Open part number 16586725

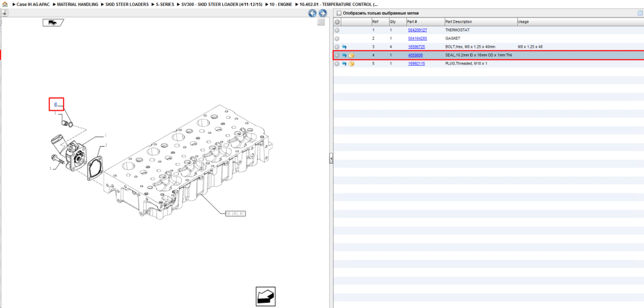(417, 47)
